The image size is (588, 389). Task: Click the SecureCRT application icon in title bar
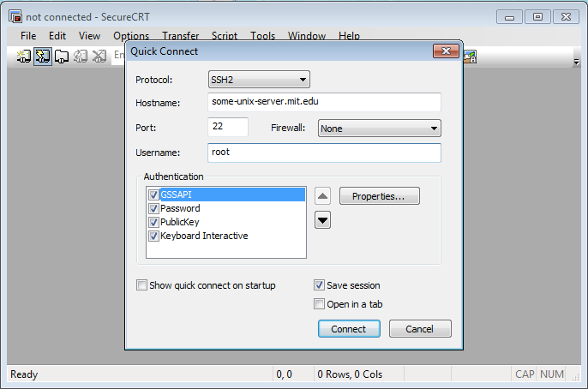[15, 17]
